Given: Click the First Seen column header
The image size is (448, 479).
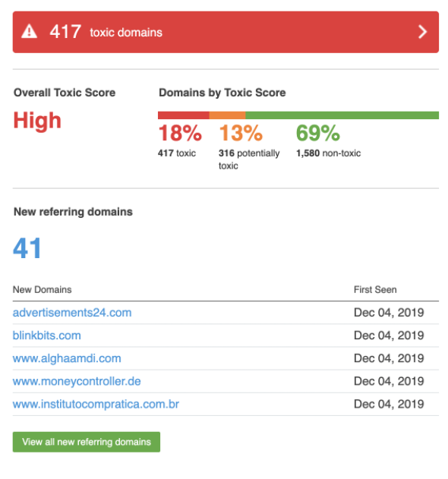Looking at the screenshot, I should (375, 289).
